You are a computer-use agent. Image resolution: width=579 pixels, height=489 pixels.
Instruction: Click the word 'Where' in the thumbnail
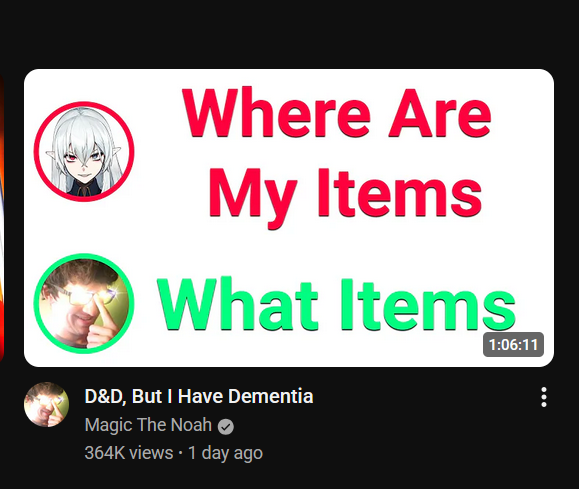pyautogui.click(x=276, y=112)
